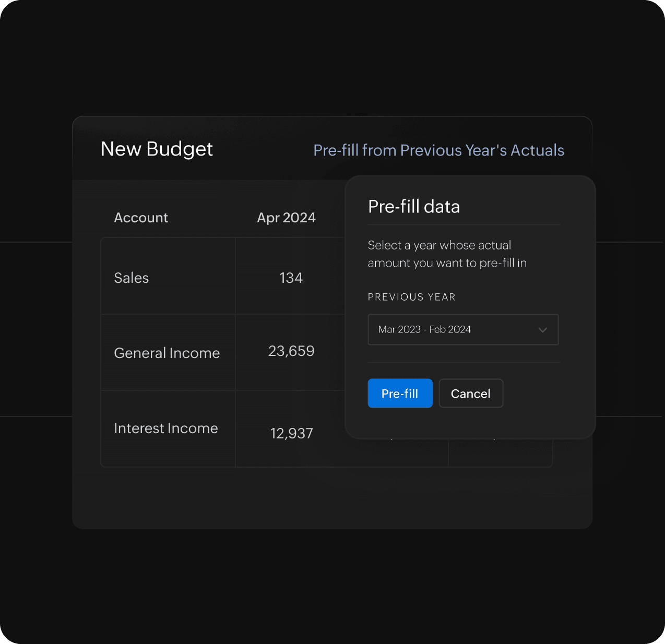Screen dimensions: 665x644
Task: Open Pre-fill from Previous Year's Actuals link
Action: point(438,150)
